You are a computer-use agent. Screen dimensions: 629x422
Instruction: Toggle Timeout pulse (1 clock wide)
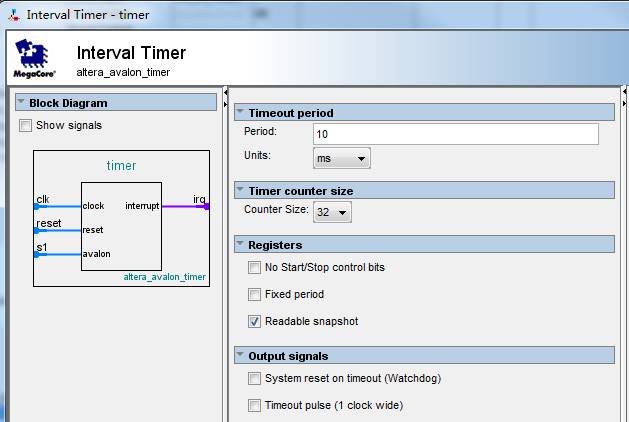(x=254, y=405)
